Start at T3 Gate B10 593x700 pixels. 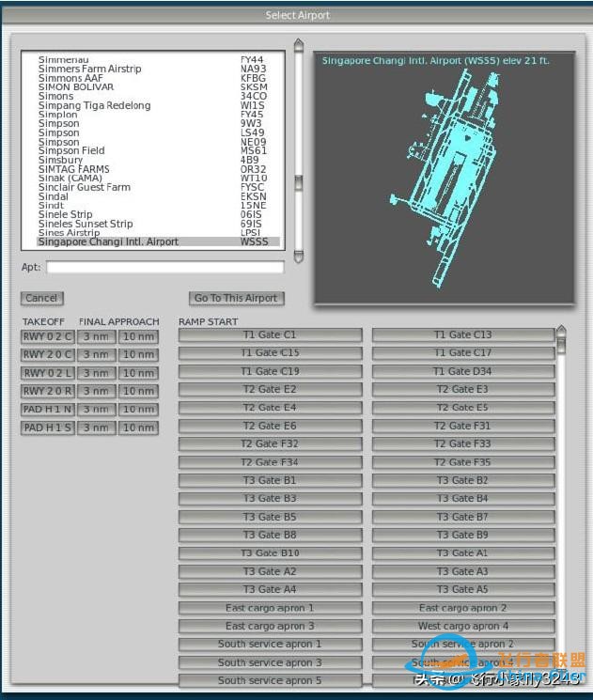point(270,553)
